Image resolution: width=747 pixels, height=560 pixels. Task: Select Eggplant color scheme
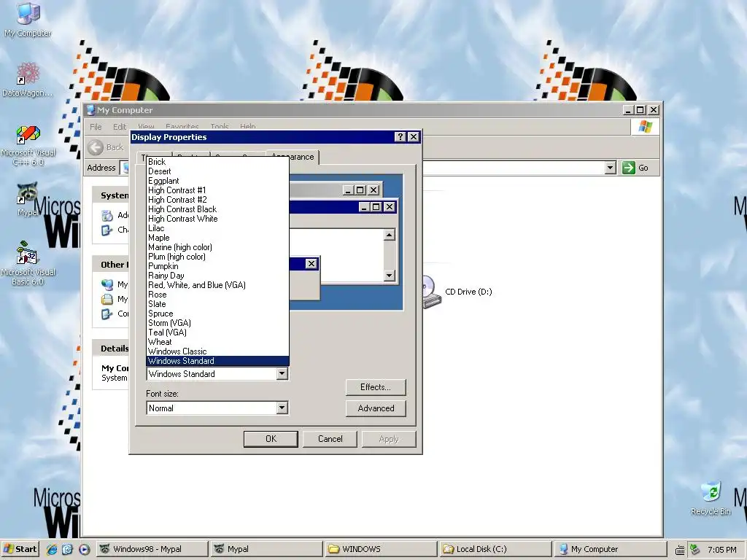(217, 181)
